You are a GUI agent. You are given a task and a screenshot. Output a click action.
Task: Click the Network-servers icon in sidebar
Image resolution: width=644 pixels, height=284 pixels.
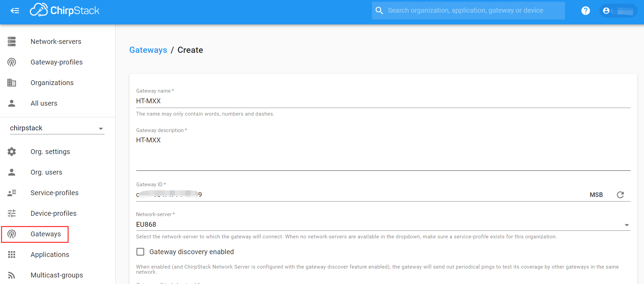(12, 42)
